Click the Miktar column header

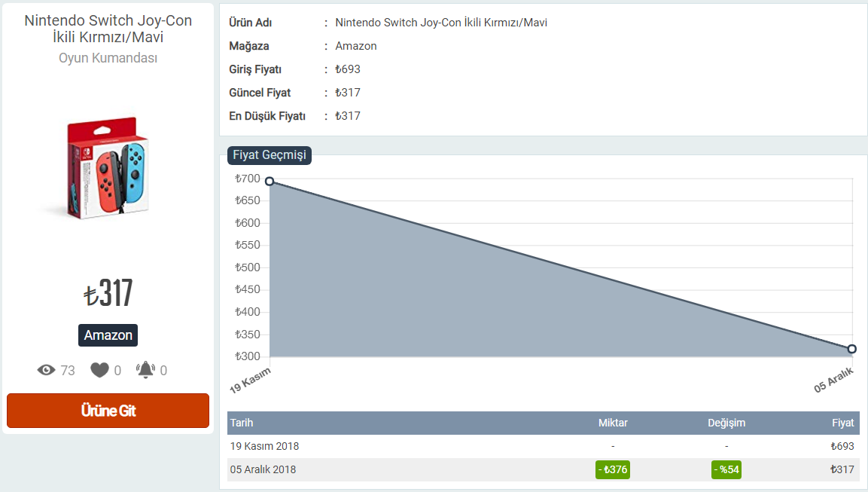pyautogui.click(x=613, y=423)
